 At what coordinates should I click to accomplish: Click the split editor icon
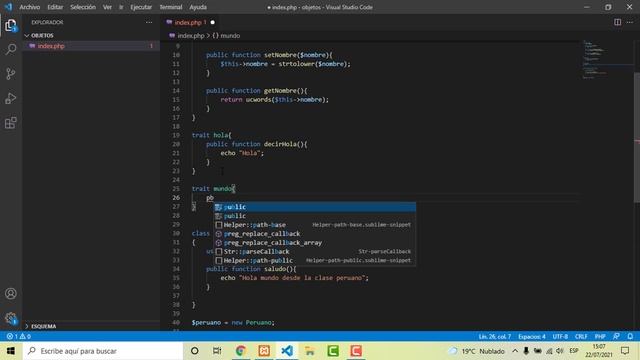point(618,22)
